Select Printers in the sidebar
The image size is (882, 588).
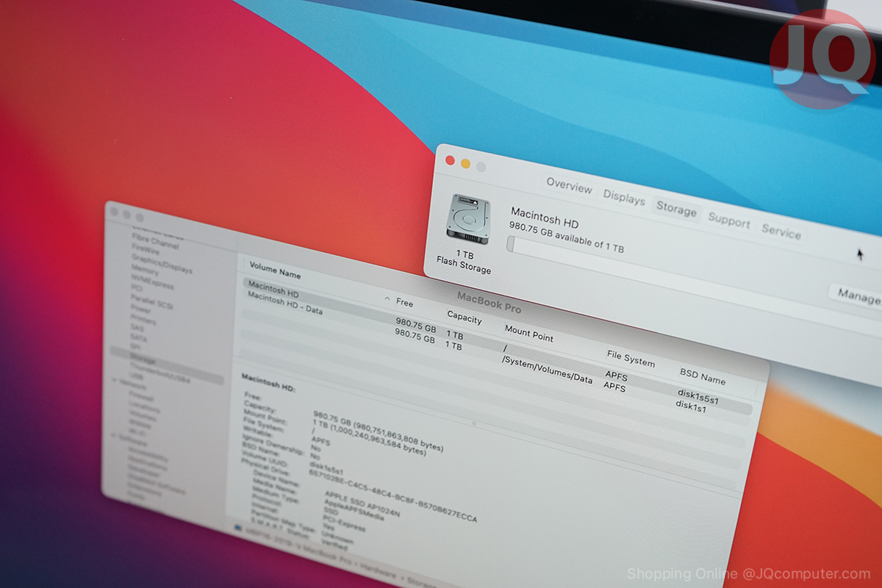pyautogui.click(x=143, y=320)
